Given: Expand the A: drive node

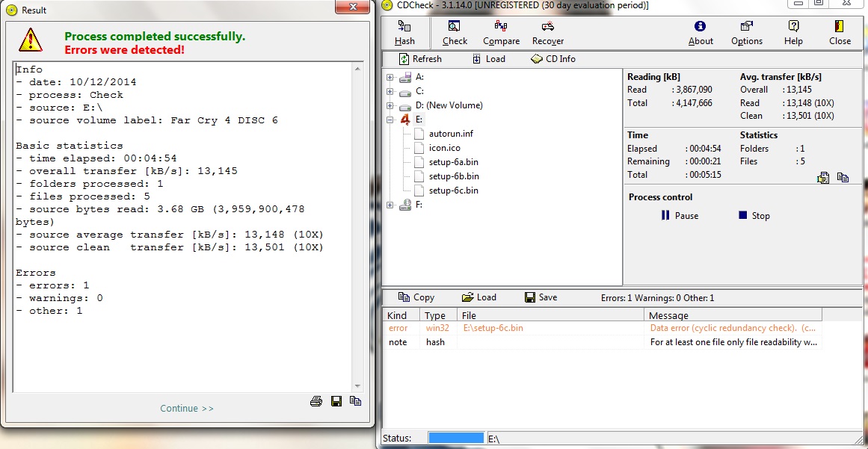Looking at the screenshot, I should pyautogui.click(x=390, y=77).
